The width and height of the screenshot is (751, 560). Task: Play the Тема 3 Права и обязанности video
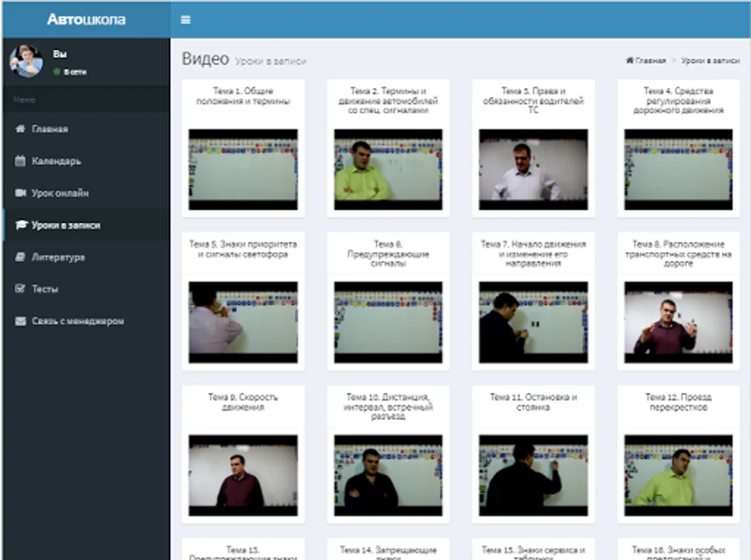pos(533,169)
